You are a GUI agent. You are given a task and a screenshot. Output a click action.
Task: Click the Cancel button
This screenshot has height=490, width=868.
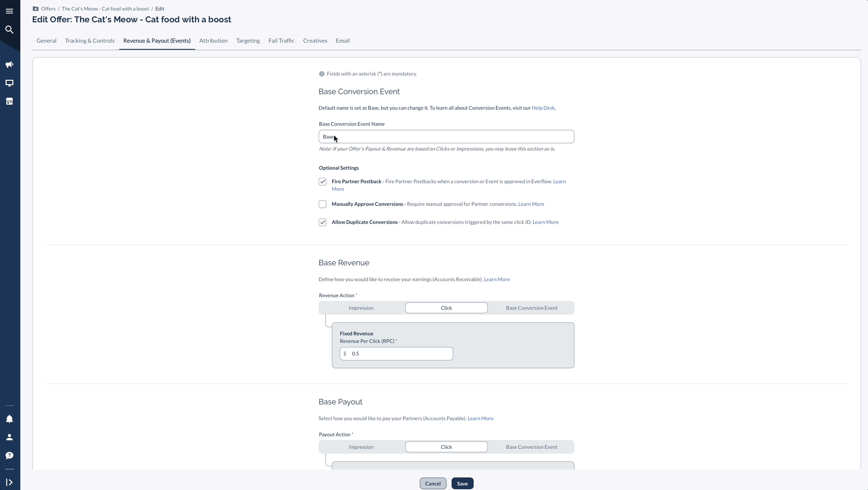433,483
